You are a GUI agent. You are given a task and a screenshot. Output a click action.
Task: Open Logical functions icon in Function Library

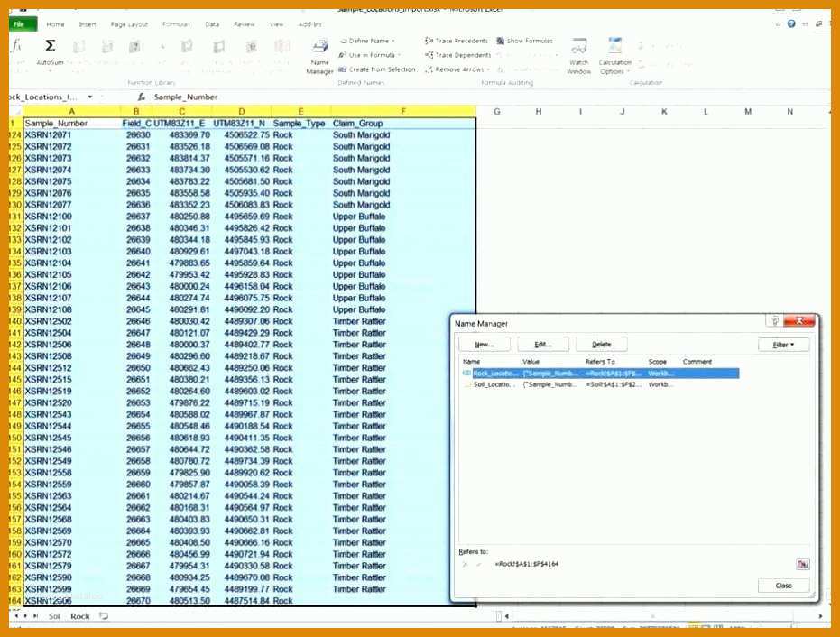click(134, 47)
